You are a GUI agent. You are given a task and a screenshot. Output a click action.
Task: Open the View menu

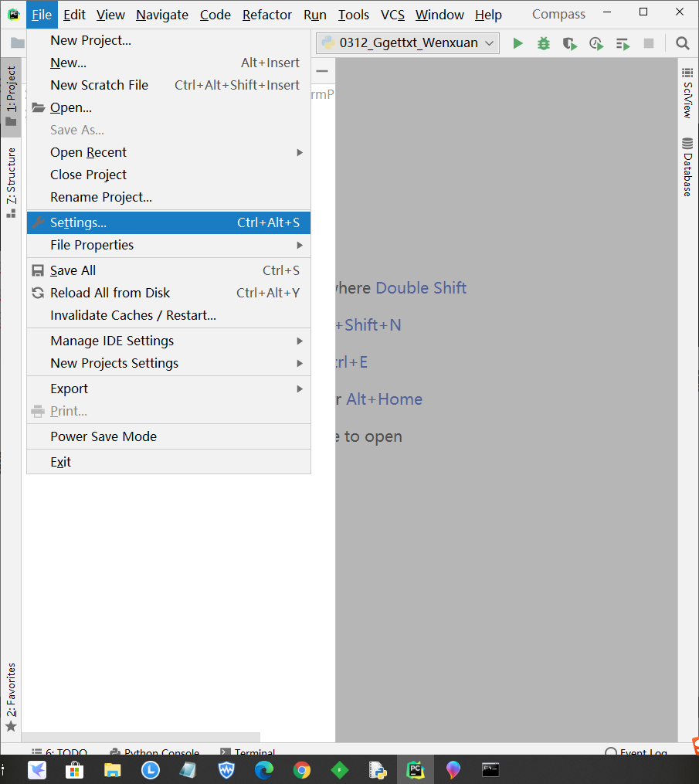point(110,15)
